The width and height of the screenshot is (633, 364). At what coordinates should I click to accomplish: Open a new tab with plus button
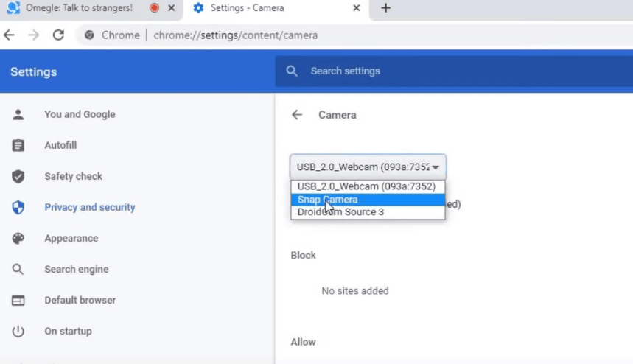tap(385, 7)
